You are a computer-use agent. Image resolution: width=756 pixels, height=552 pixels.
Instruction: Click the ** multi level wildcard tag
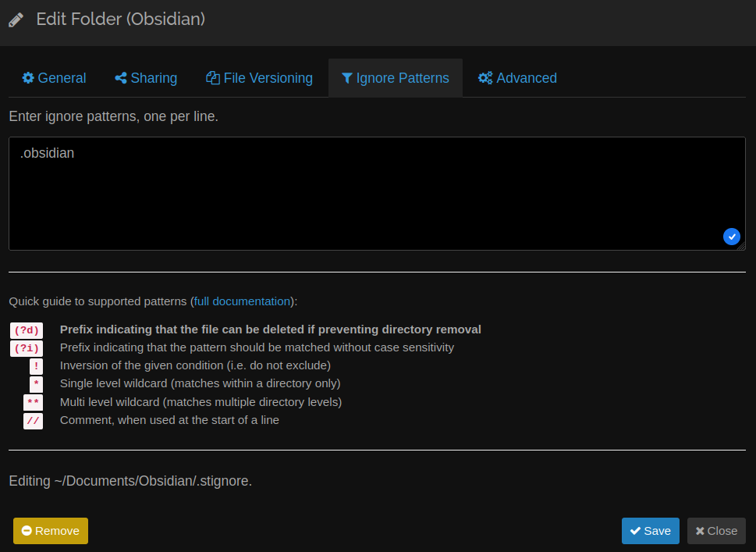(34, 402)
